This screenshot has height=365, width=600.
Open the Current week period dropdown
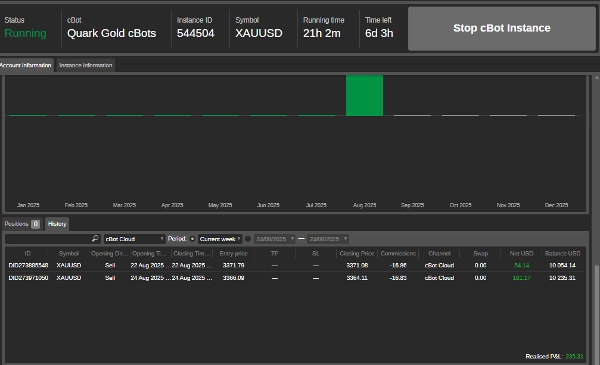coord(220,239)
